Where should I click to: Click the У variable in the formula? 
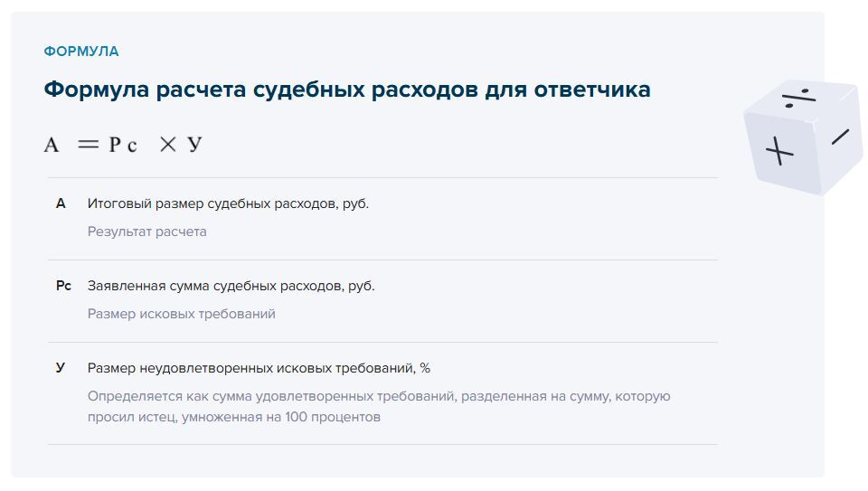(195, 145)
